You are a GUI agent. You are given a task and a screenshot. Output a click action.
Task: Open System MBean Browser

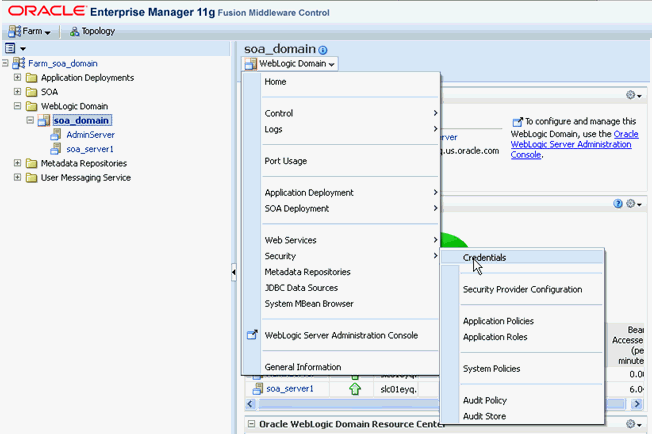coord(309,303)
